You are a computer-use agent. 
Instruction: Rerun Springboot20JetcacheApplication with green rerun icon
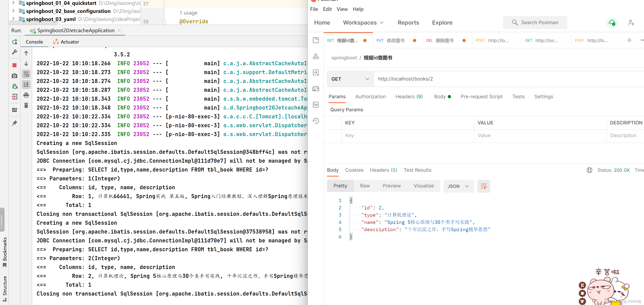[x=14, y=42]
